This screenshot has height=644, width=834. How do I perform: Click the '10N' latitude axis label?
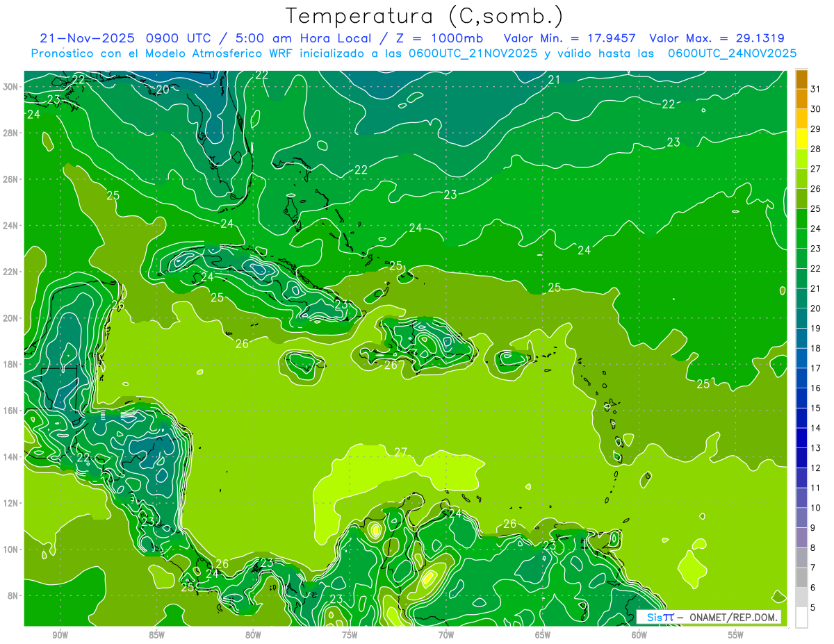point(10,550)
